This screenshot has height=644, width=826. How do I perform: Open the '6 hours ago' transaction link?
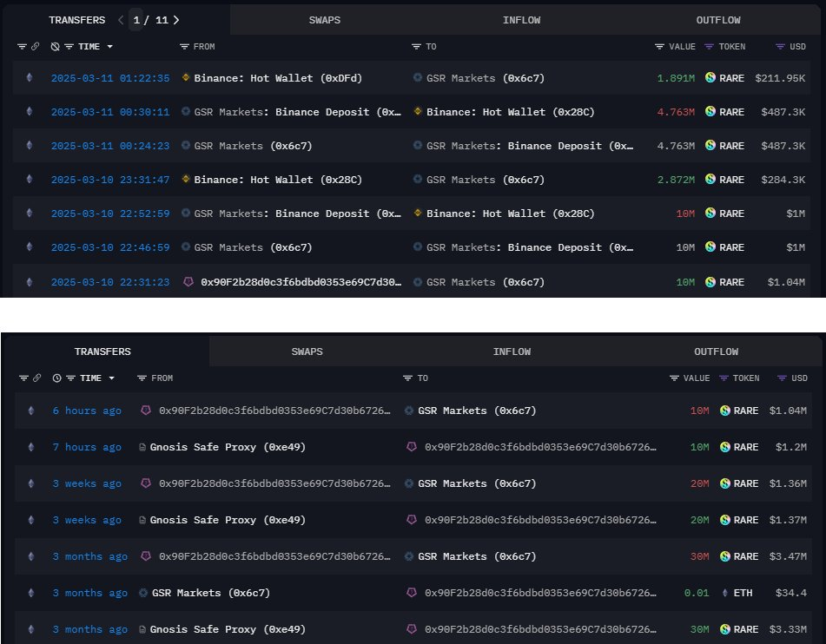(87, 411)
